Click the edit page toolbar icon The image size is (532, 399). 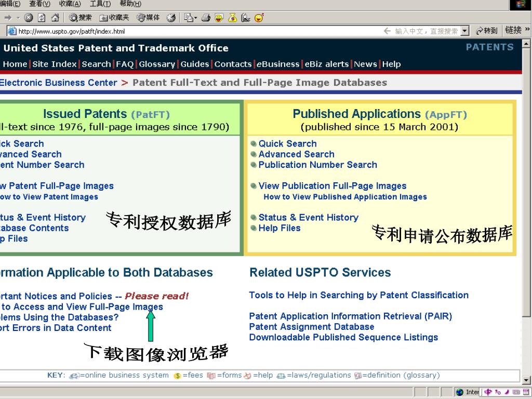[x=246, y=18]
